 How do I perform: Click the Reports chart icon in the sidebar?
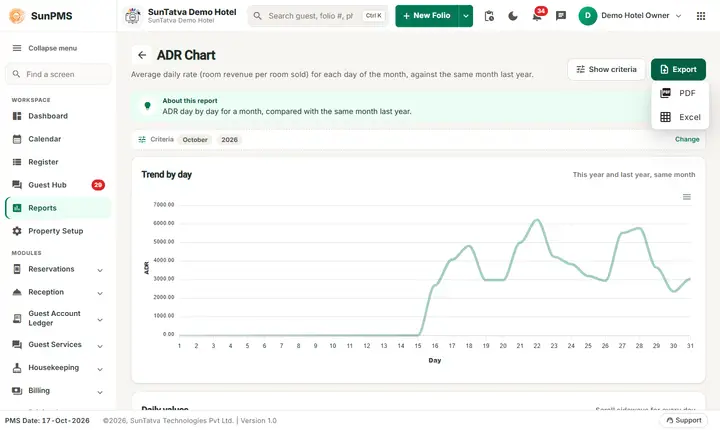click(x=17, y=208)
